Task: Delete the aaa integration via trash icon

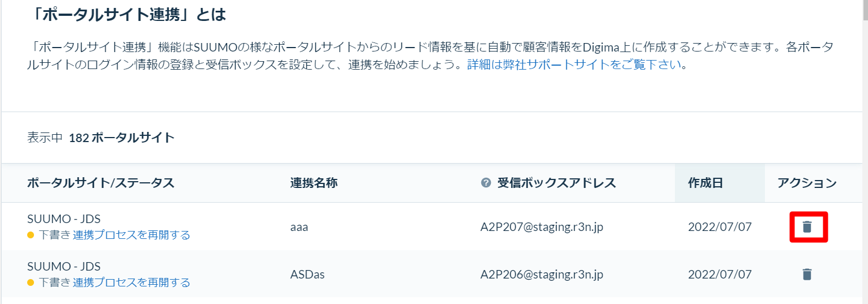Action: [807, 227]
